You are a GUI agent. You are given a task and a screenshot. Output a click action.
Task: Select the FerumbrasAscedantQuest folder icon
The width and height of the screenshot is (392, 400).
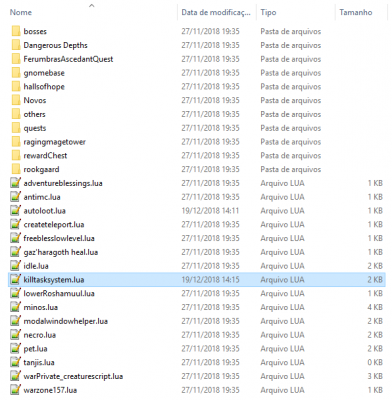coord(15,59)
